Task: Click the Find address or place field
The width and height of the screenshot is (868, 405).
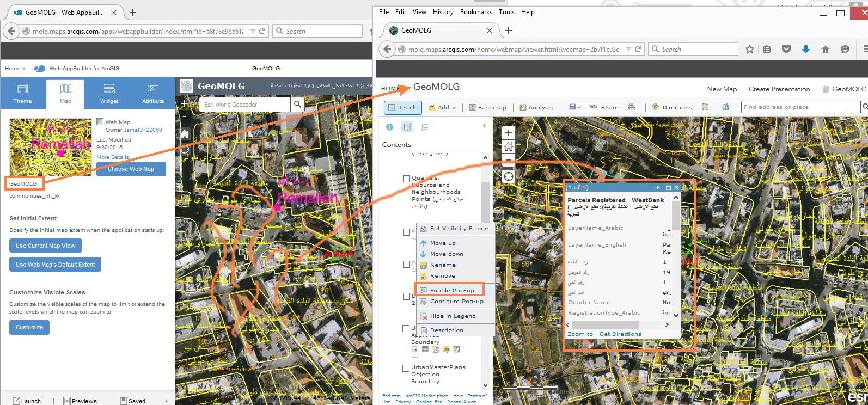Action: pos(800,107)
